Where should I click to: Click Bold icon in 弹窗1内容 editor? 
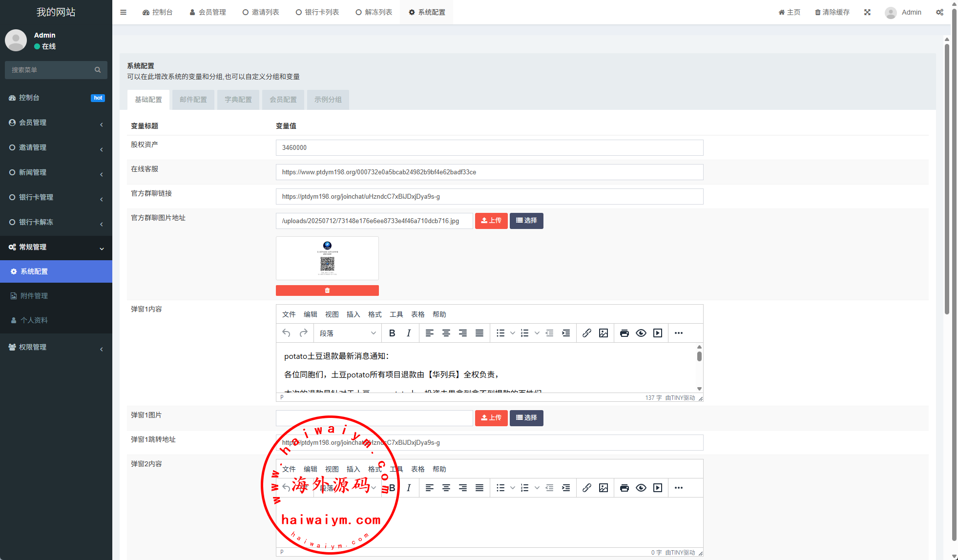point(392,333)
